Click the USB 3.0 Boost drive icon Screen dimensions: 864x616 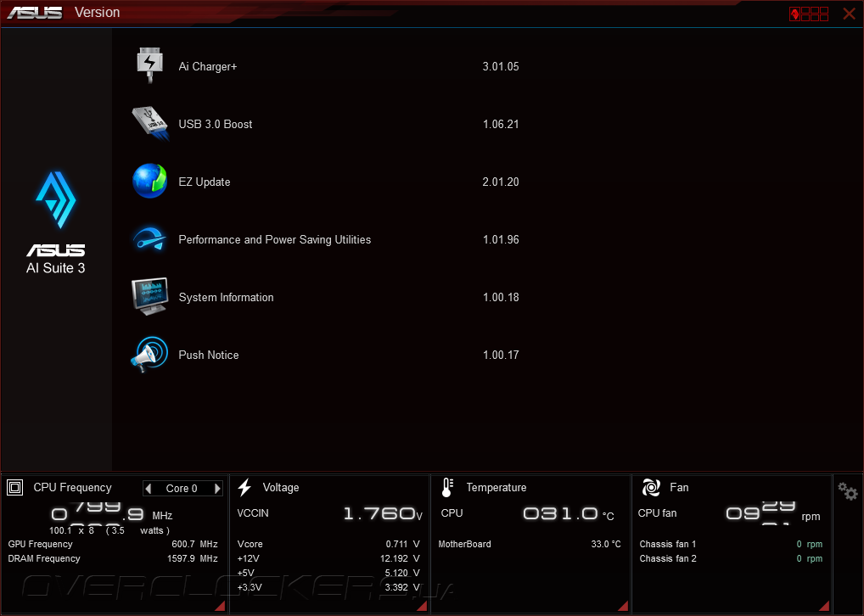[150, 123]
